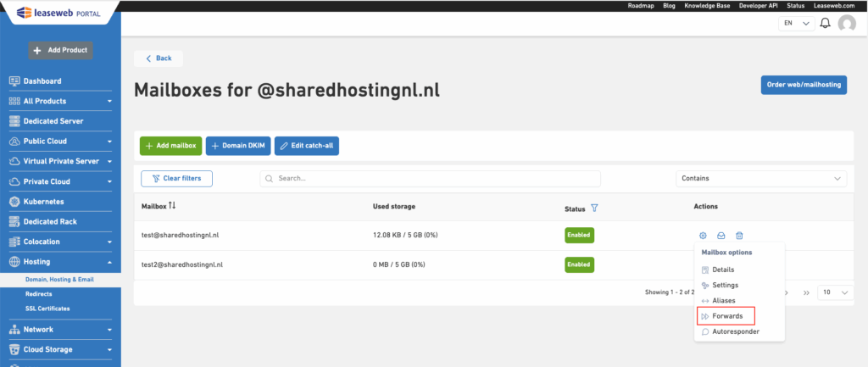The image size is (868, 367).
Task: Sort by Mailbox column arrows icon
Action: click(172, 205)
